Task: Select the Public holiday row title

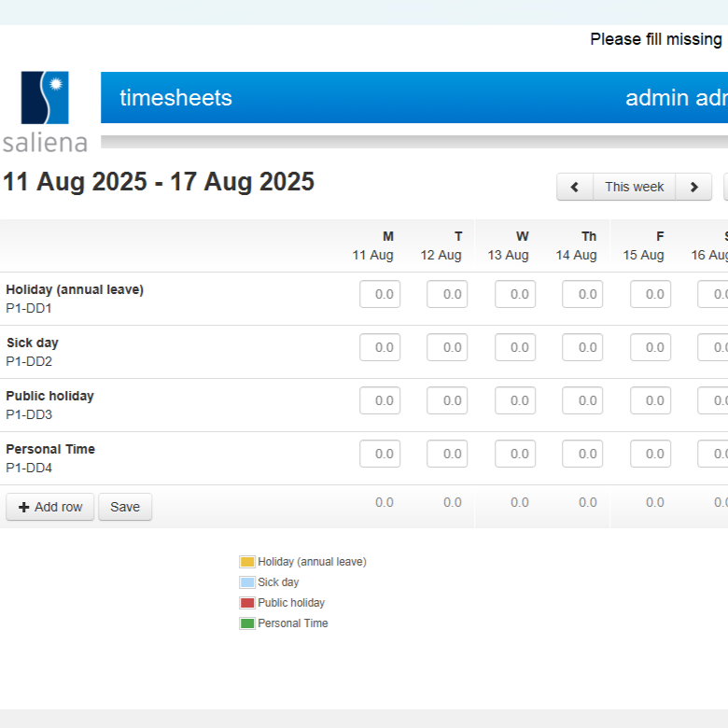Action: 49,396
